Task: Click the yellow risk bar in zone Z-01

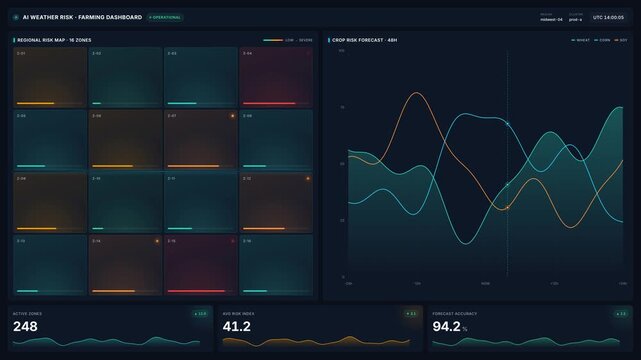Action: [36, 103]
